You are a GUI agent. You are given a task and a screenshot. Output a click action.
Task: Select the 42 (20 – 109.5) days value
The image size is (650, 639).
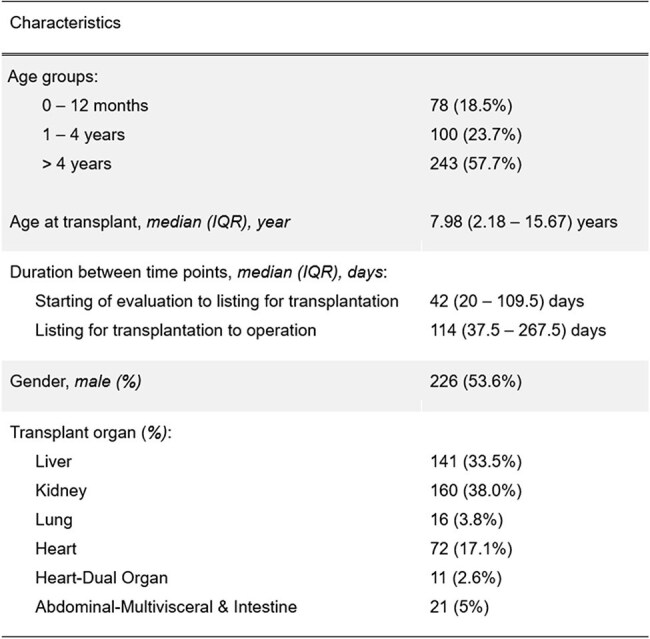[x=507, y=301]
